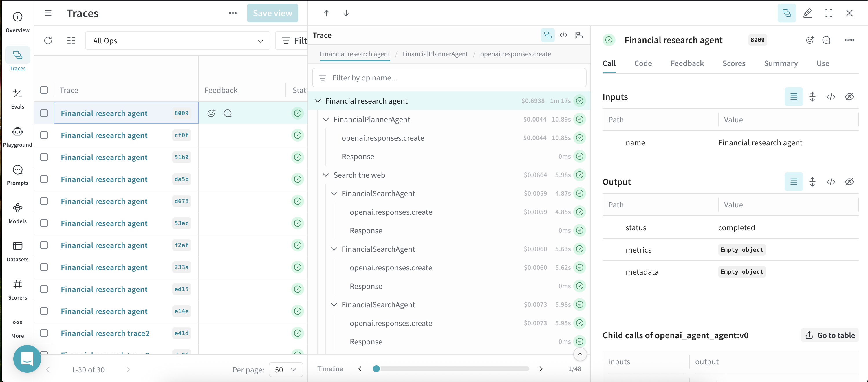
Task: Open the All Ops dropdown
Action: [177, 41]
